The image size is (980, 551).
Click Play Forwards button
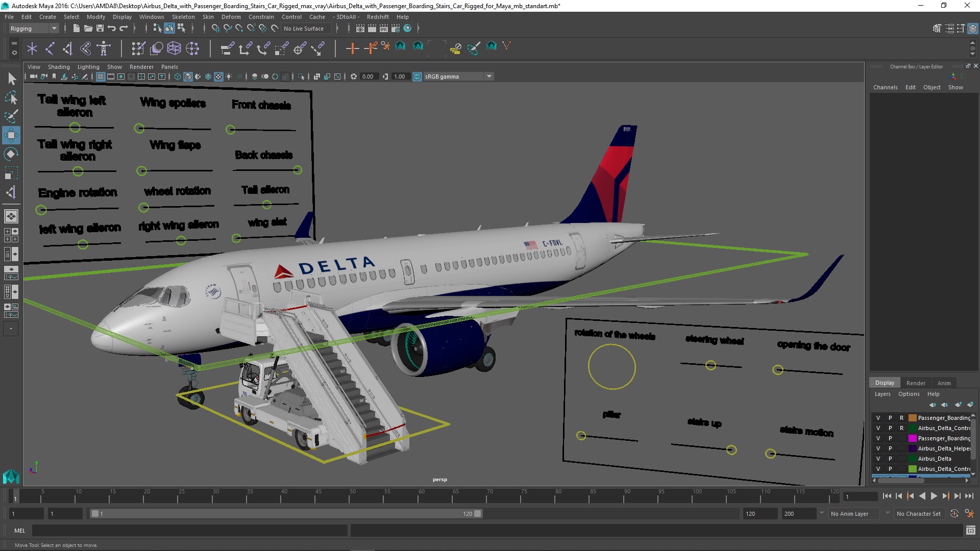point(934,496)
